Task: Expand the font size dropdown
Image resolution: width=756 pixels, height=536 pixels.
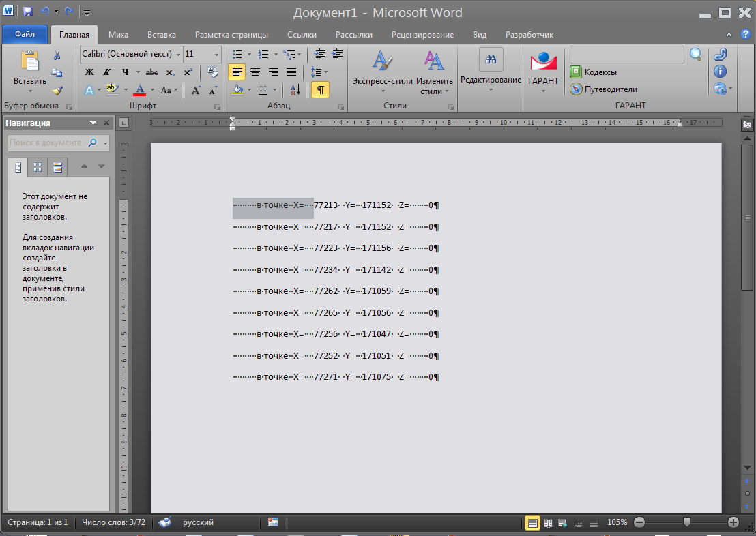Action: [217, 54]
